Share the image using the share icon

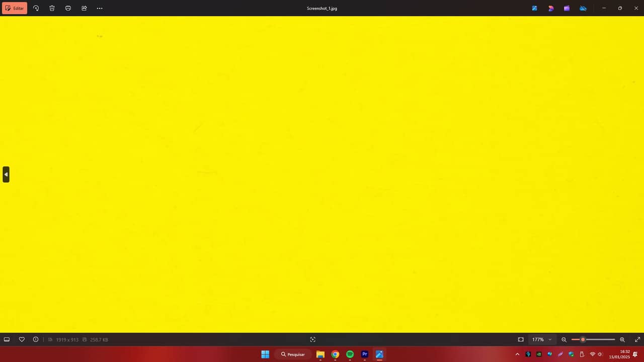tap(84, 8)
